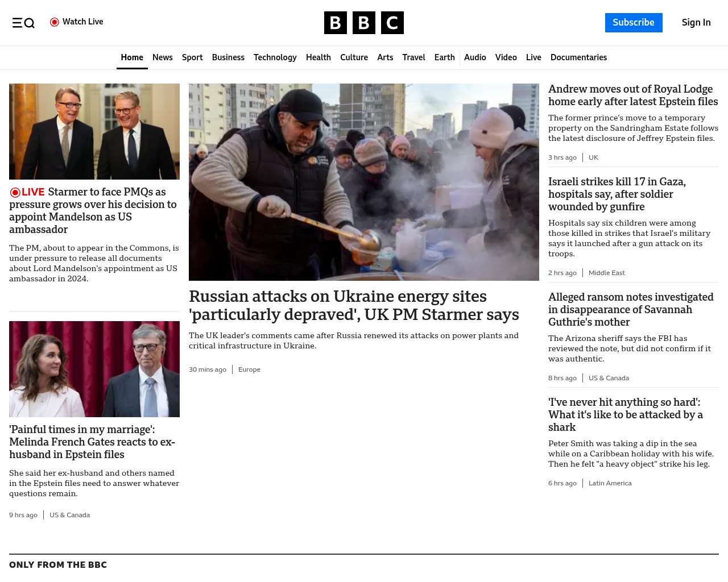Click the red LIVE indicator on Starmer story
The width and height of the screenshot is (728, 582).
click(x=27, y=192)
